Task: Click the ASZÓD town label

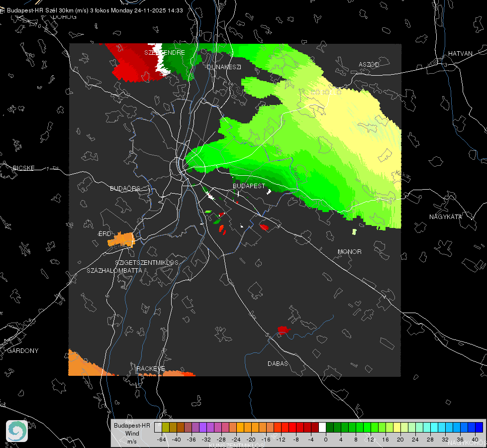Action: pos(369,65)
